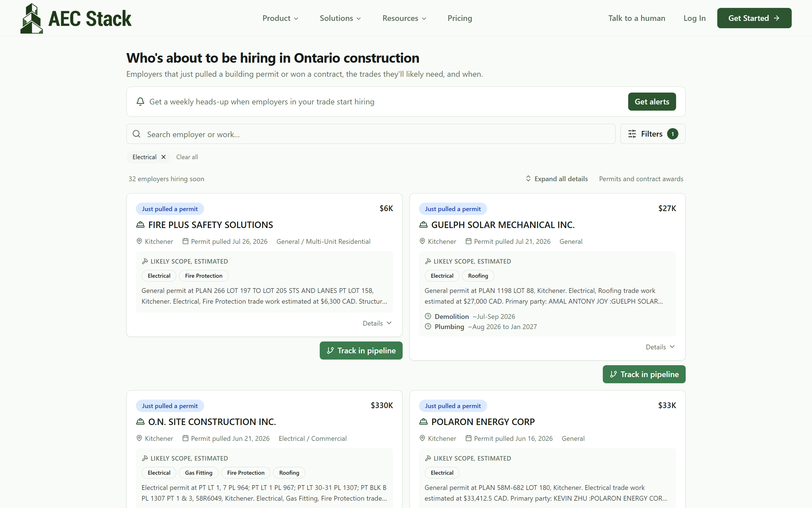The height and width of the screenshot is (508, 812).
Task: Click the Log In link
Action: (x=694, y=18)
